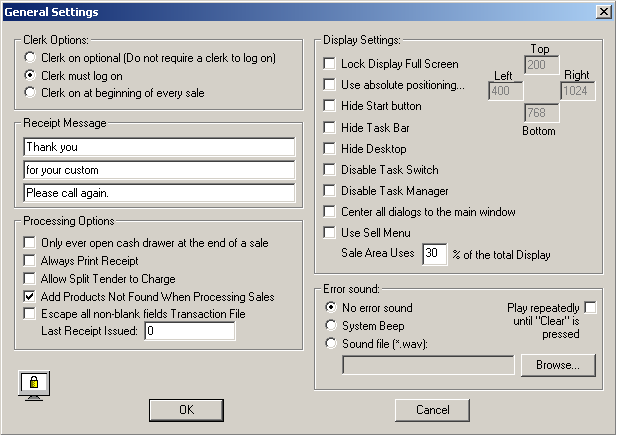
Task: Enable Lock Display Full Screen
Action: pos(330,64)
